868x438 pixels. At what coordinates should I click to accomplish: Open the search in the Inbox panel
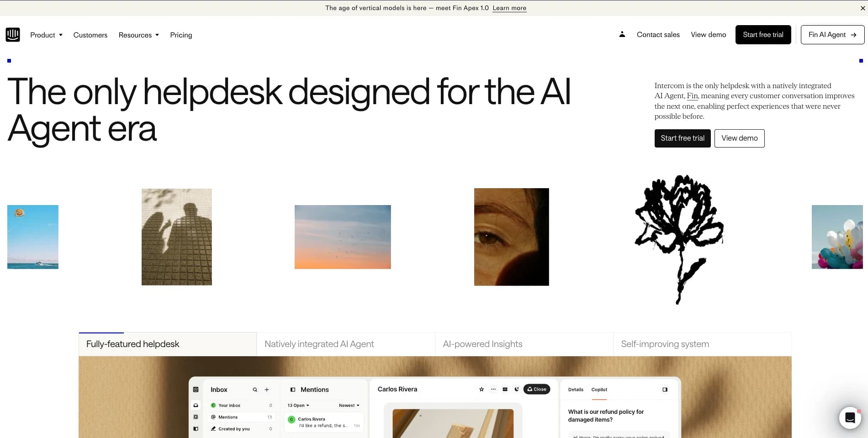coord(255,390)
